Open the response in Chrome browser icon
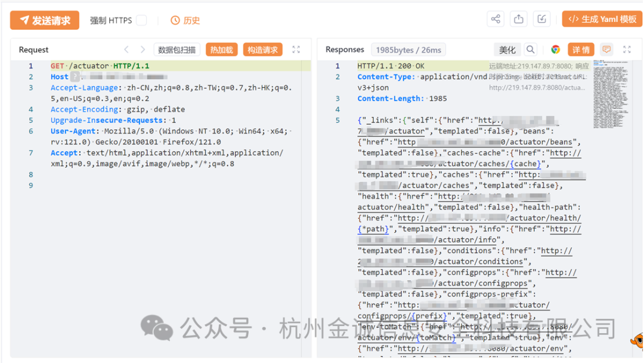 pos(555,50)
